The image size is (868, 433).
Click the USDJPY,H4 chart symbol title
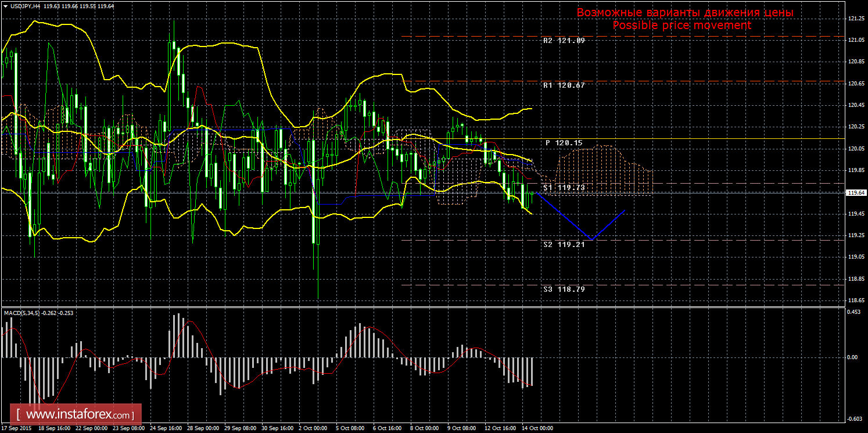(26, 6)
